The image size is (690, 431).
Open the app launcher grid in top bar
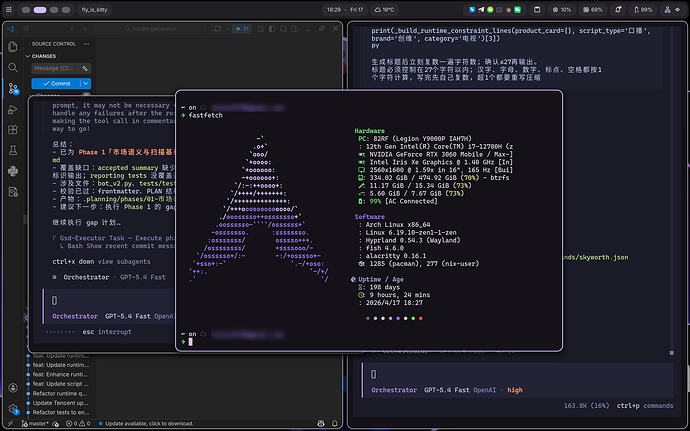click(x=9, y=9)
